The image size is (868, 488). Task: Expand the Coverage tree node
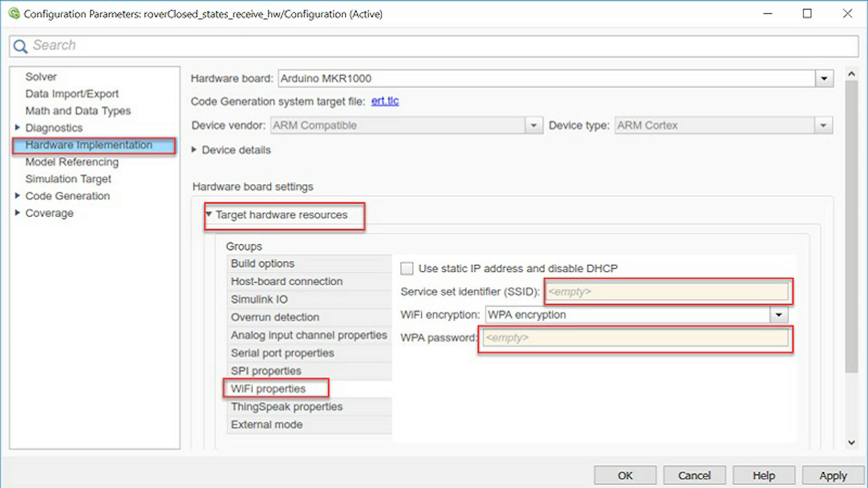click(x=17, y=213)
